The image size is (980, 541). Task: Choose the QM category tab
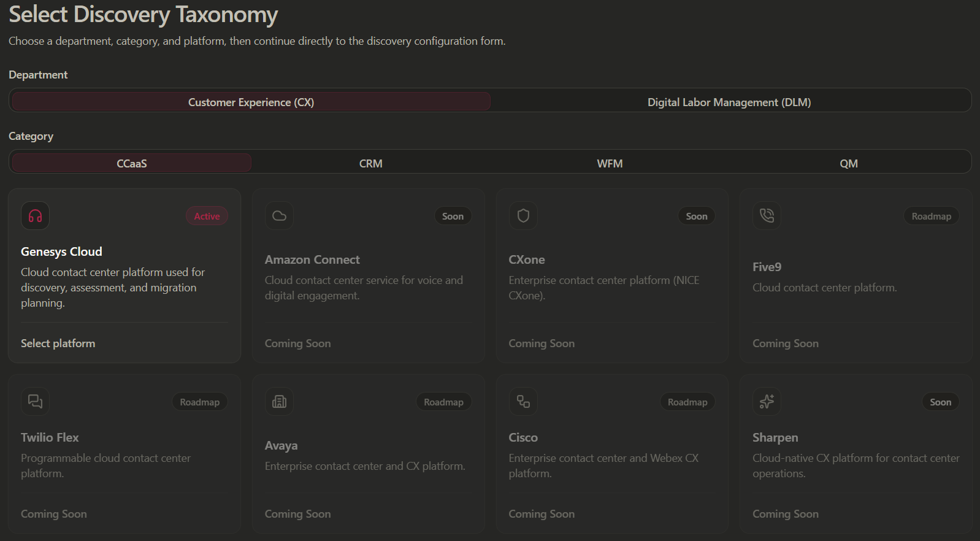(849, 163)
